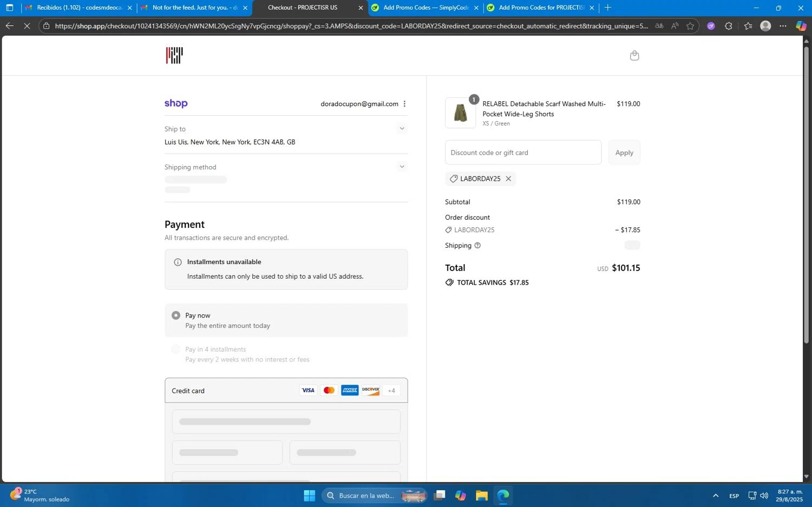The image size is (812, 507).
Task: View site information lock icon
Action: 47,25
